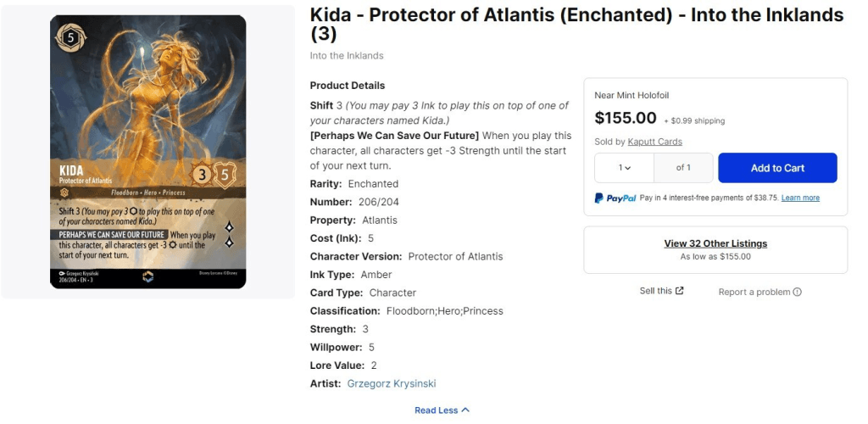868x424 pixels.
Task: Add the Kida card to cart
Action: [x=777, y=168]
